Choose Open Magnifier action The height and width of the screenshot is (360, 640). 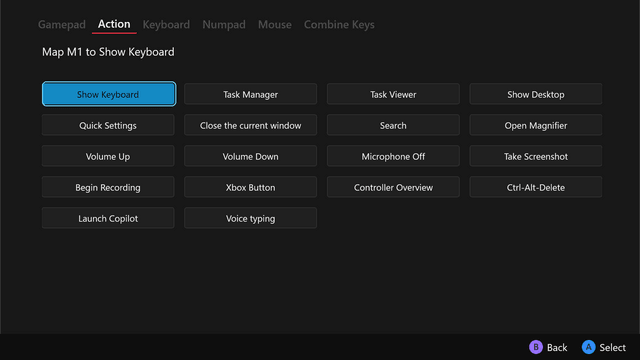pos(536,125)
